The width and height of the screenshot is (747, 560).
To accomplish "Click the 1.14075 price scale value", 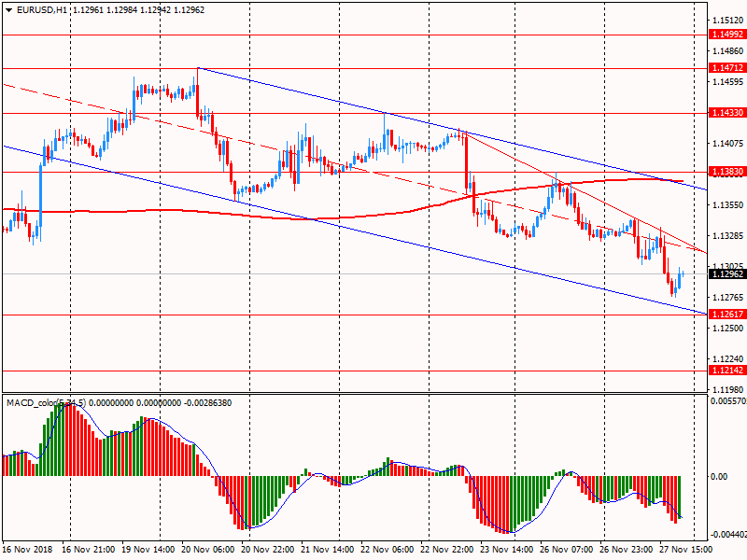I will (728, 144).
